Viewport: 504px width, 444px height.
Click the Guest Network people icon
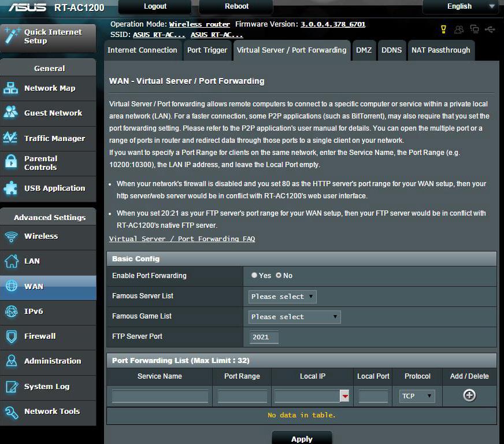click(x=10, y=113)
